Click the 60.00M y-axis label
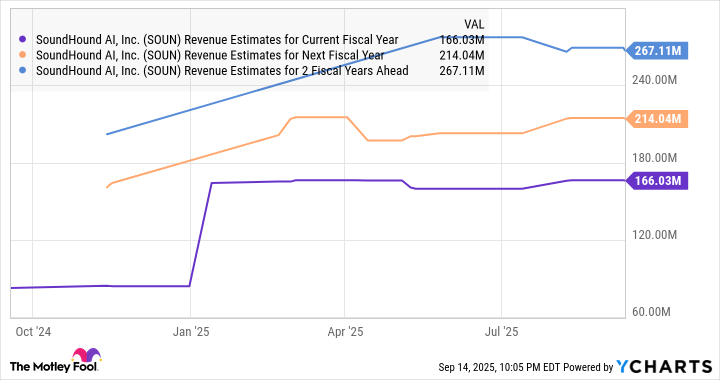Screen dimensions: 720x380 651,312
